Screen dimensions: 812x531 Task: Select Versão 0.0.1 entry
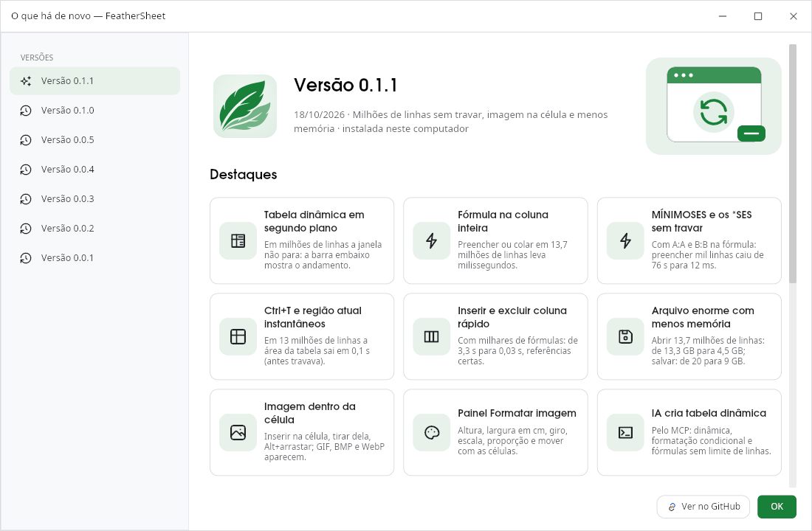pyautogui.click(x=94, y=257)
